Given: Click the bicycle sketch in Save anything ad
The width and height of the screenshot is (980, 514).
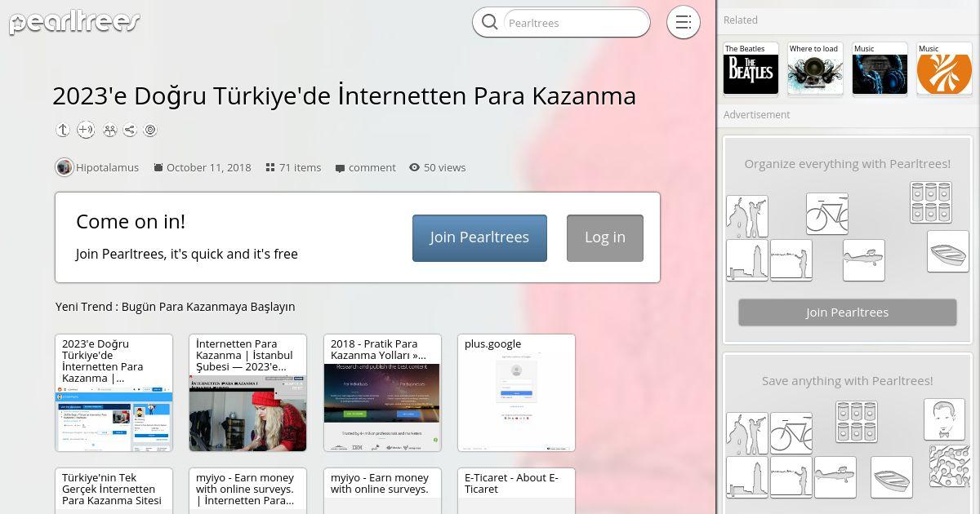Looking at the screenshot, I should tap(791, 433).
